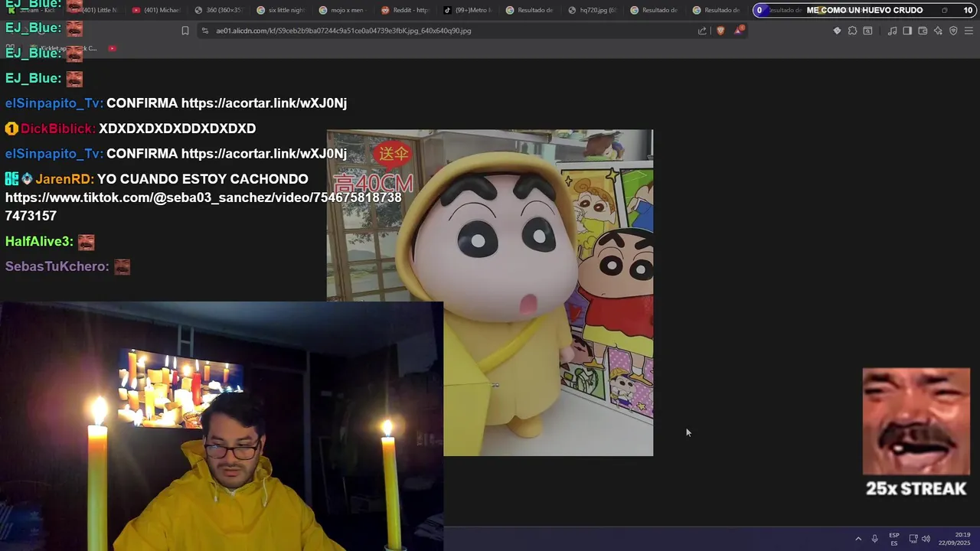Open the network icon in system tray
The image size is (980, 551).
click(913, 539)
